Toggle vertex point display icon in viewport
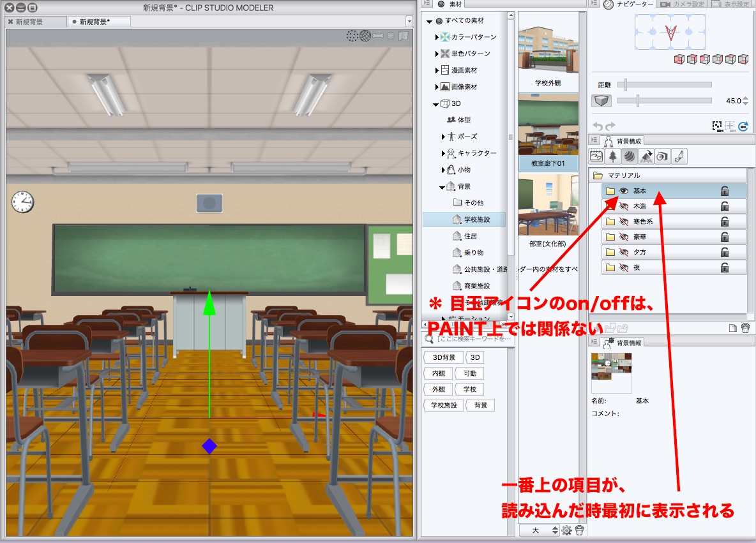 [x=352, y=36]
